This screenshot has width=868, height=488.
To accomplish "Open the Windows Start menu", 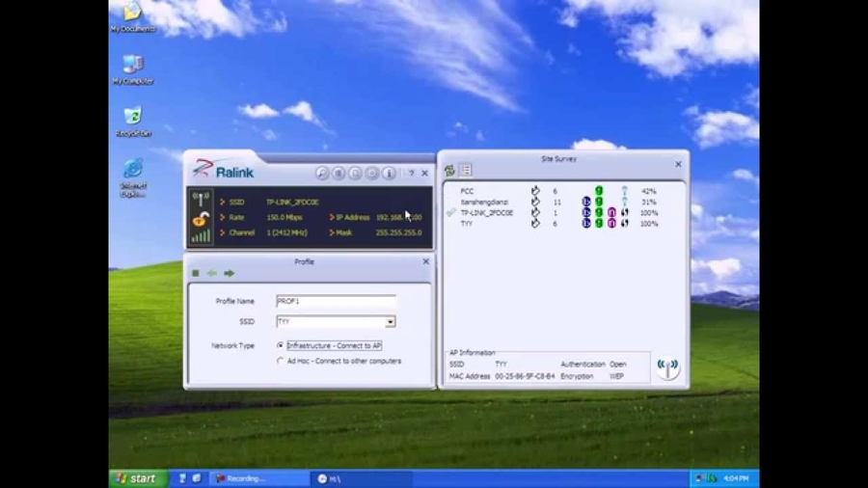I will point(135,478).
